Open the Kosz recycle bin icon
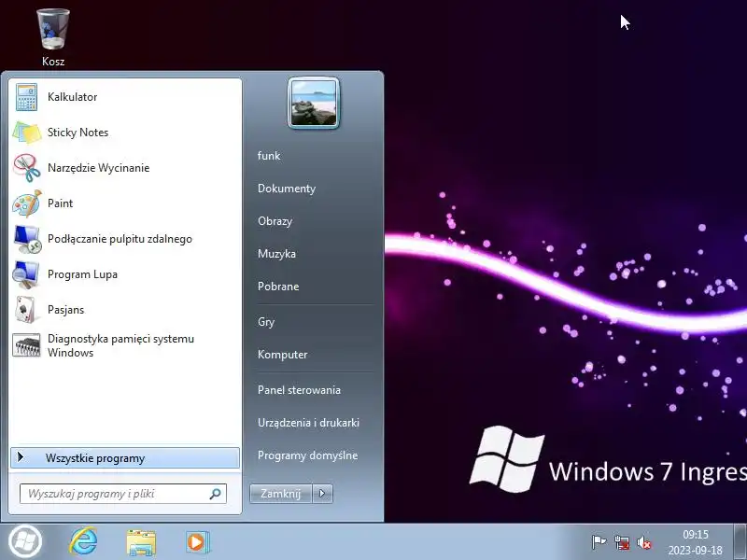This screenshot has height=560, width=747. pos(53,30)
